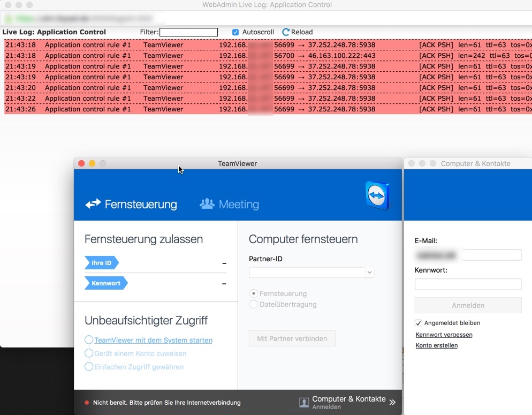Click the 'Unbeaufsichtigter Zugriff' heading
532x415 pixels.
pyautogui.click(x=146, y=320)
